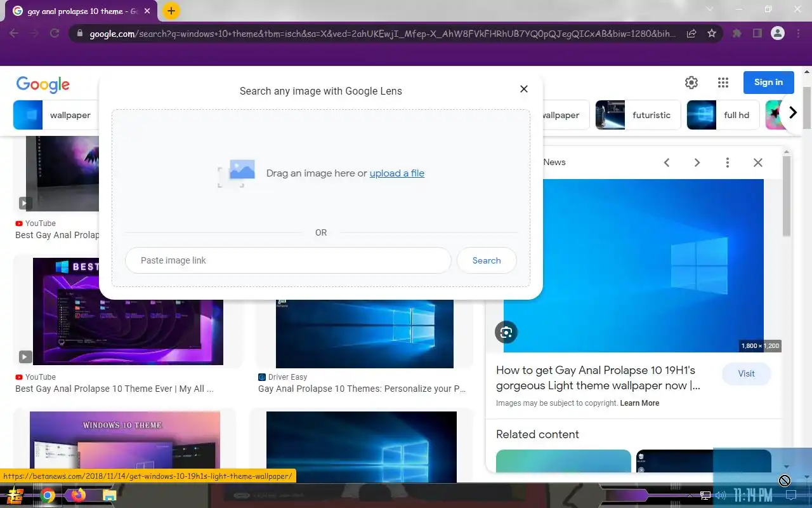Show next image in preview panel
Screen dimensions: 812x508
(x=697, y=163)
